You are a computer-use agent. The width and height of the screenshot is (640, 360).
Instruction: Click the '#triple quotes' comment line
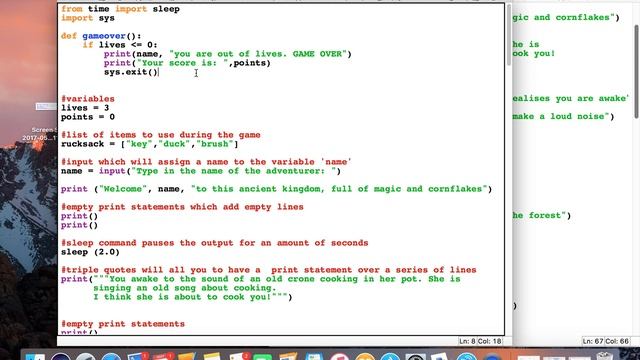click(269, 270)
